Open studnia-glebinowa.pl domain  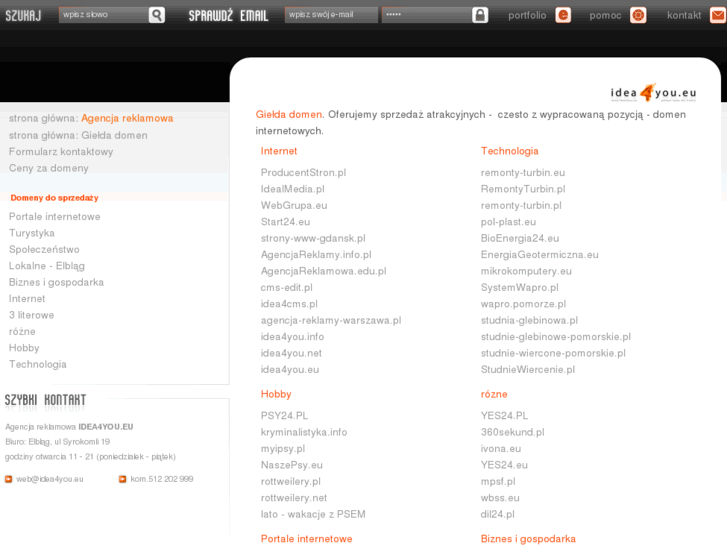click(529, 321)
